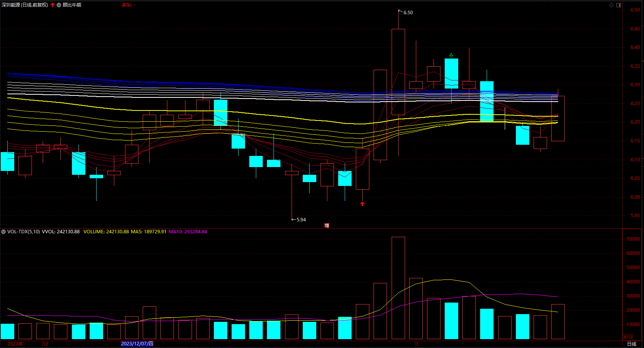
Task: Click the 多头: - indicator value
Action: (128, 5)
